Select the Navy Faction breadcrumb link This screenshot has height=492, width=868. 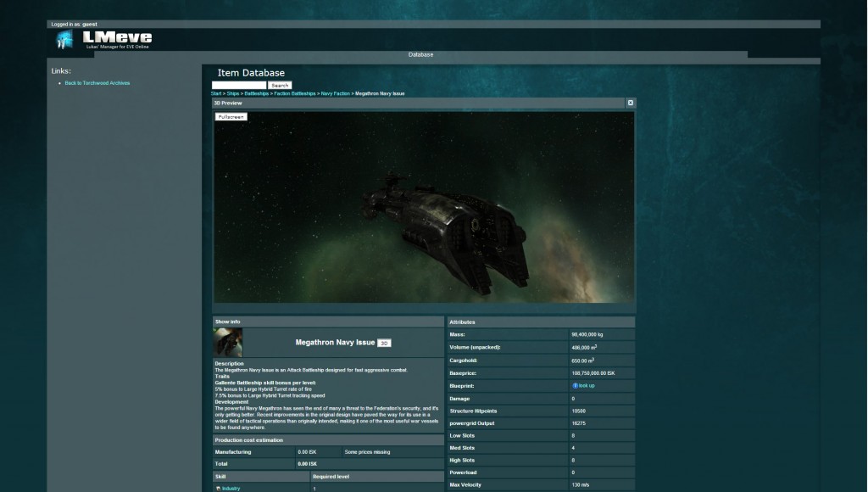tap(336, 93)
